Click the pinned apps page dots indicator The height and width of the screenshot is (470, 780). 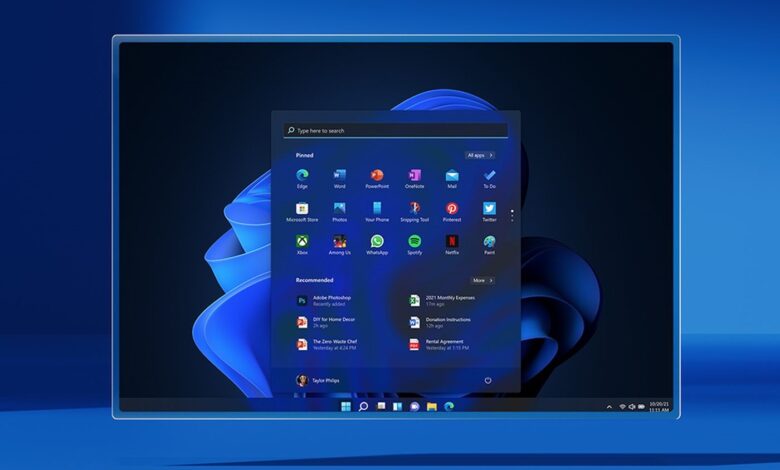[x=512, y=215]
